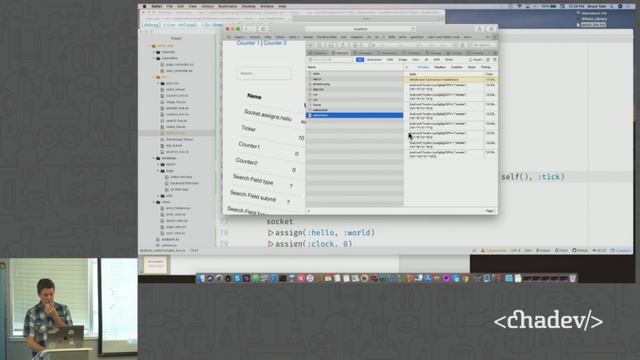The width and height of the screenshot is (640, 360).
Task: Click the 'socket' code line in editor
Action: [x=280, y=222]
